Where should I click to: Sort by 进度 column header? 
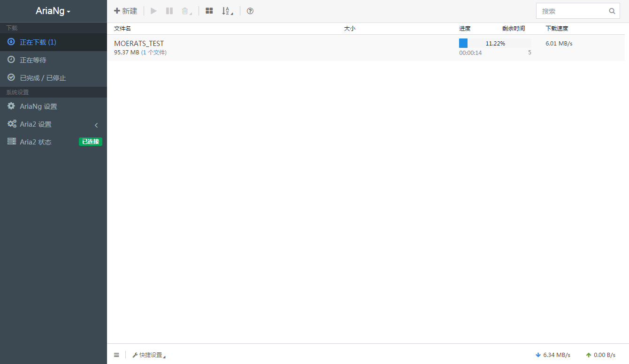coord(465,29)
